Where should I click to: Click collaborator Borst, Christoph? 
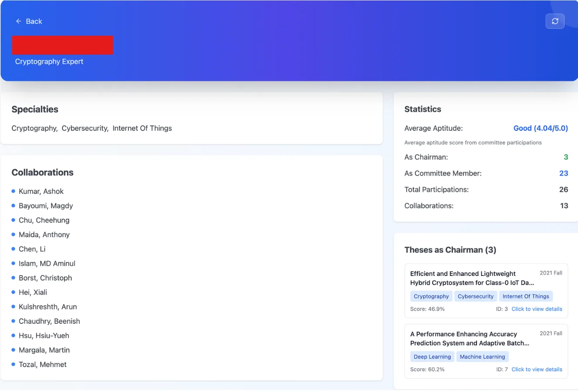pos(45,278)
